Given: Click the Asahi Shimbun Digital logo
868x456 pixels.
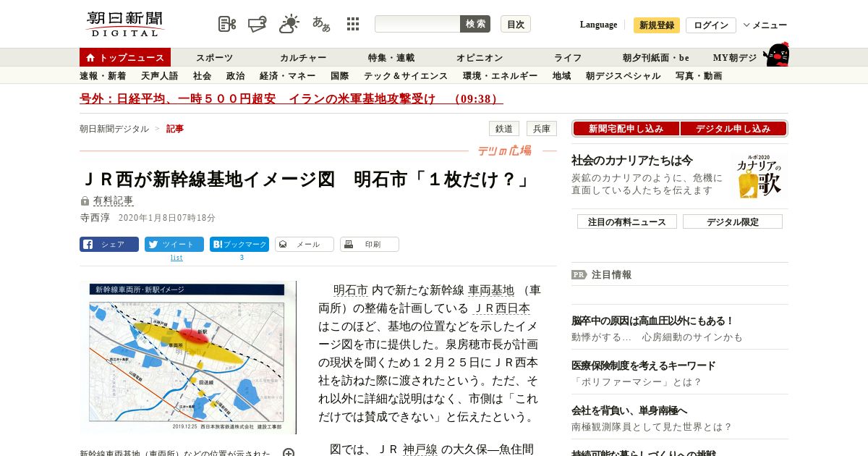Looking at the screenshot, I should (x=125, y=24).
